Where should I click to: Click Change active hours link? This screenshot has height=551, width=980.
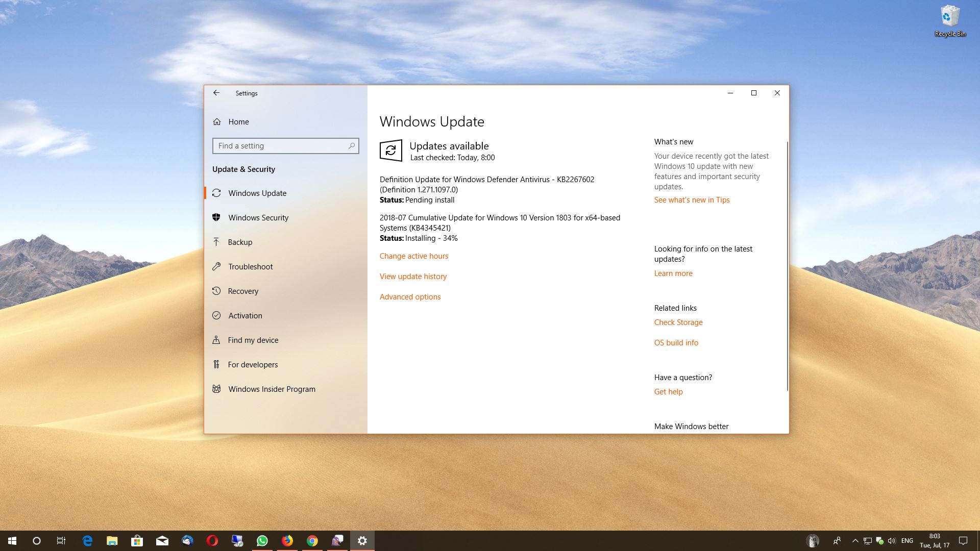[414, 256]
